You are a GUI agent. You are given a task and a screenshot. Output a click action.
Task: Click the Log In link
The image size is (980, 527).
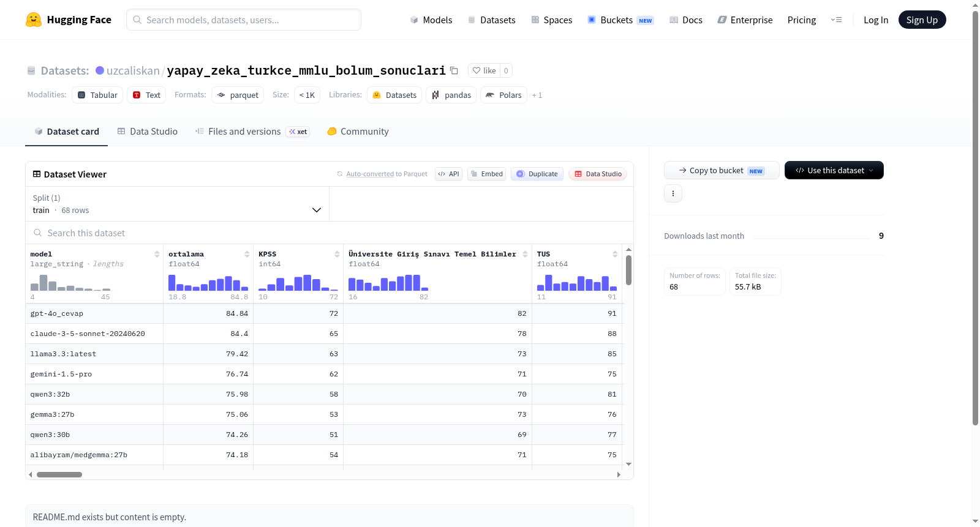(x=876, y=20)
